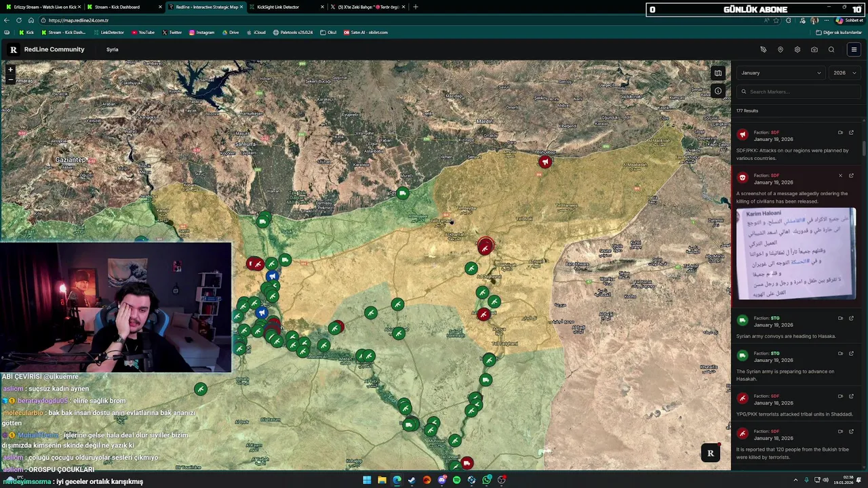Viewport: 868px width, 488px height.
Task: Click the results list scrollbar
Action: pyautogui.click(x=865, y=148)
